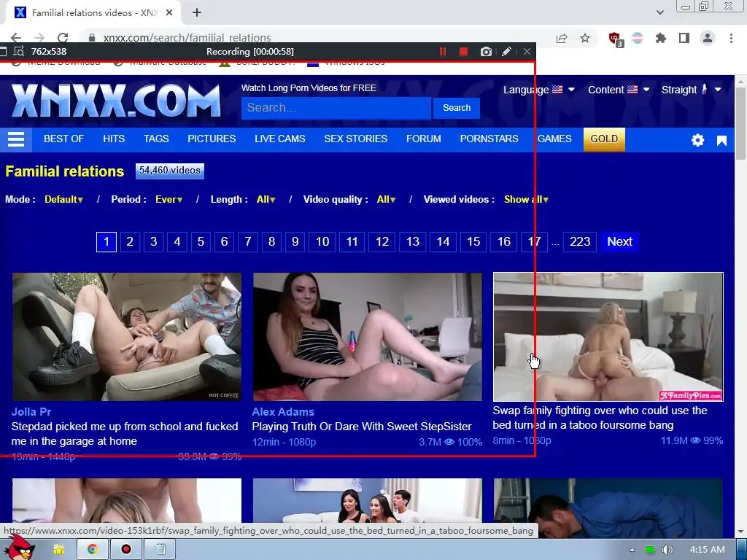Open the PICTURES menu item
Viewport: 747px width, 560px height.
click(212, 139)
